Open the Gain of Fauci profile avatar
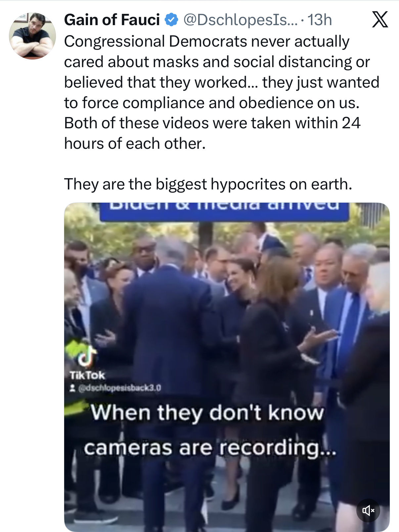 point(32,36)
